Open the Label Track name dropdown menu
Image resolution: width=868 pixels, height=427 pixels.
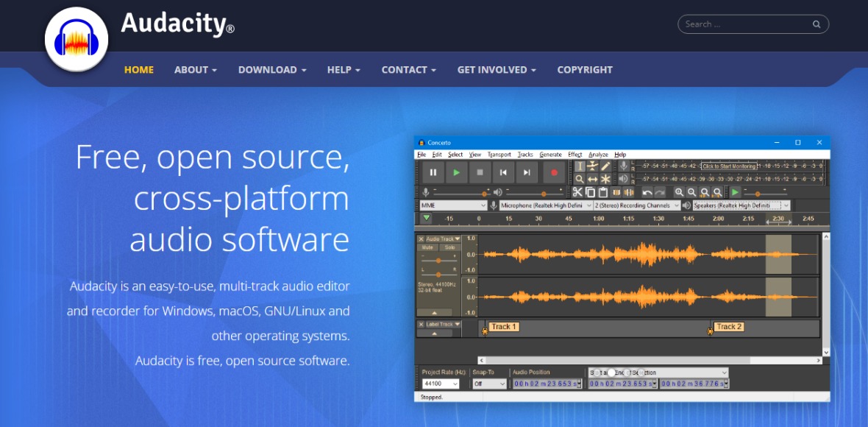tap(443, 324)
